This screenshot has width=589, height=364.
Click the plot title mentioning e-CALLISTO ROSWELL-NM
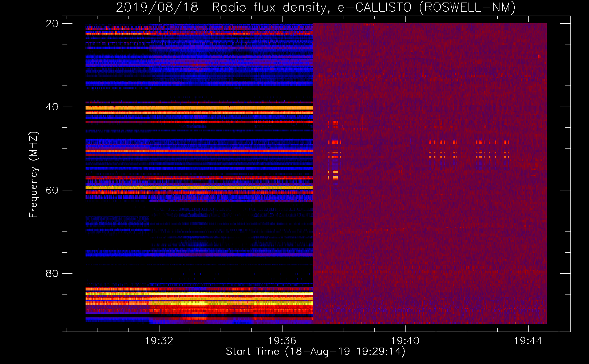(316, 7)
